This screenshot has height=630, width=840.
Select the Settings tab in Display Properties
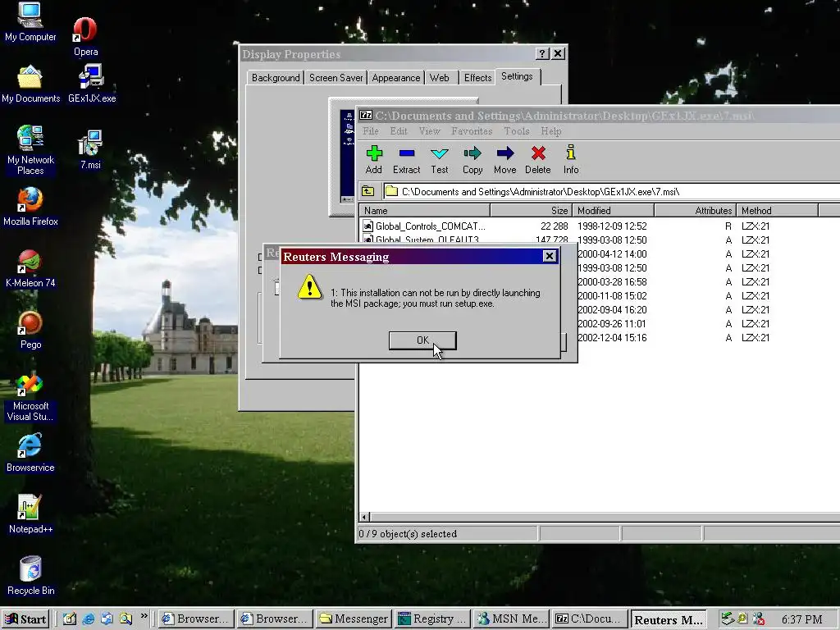[517, 76]
